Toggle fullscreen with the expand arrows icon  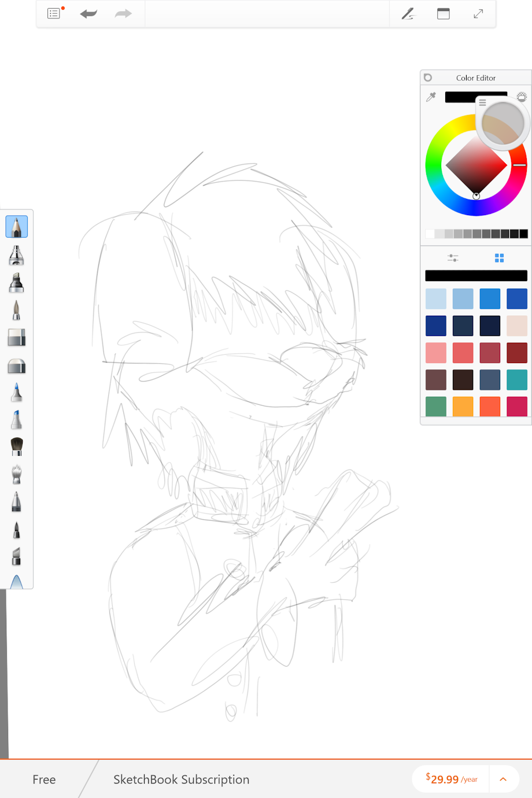[x=478, y=14]
